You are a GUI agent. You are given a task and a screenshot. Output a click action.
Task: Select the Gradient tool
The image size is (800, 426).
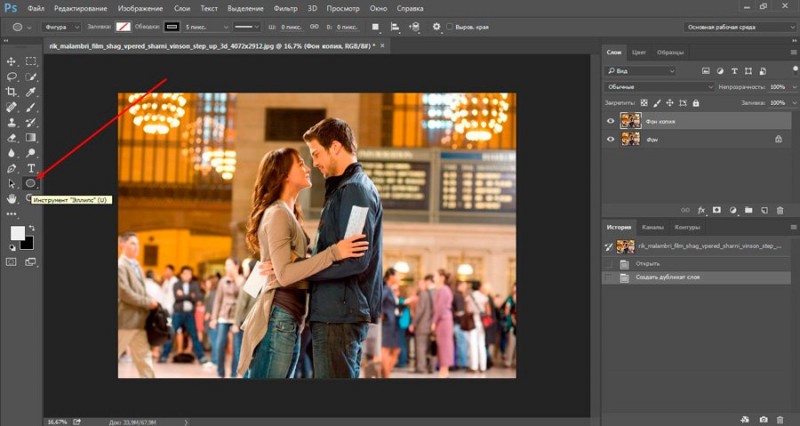31,138
